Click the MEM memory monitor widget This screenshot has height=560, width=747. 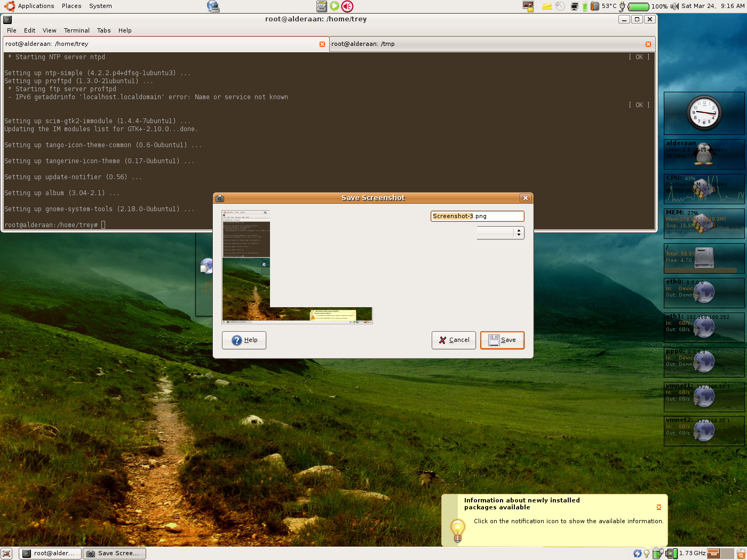point(704,223)
